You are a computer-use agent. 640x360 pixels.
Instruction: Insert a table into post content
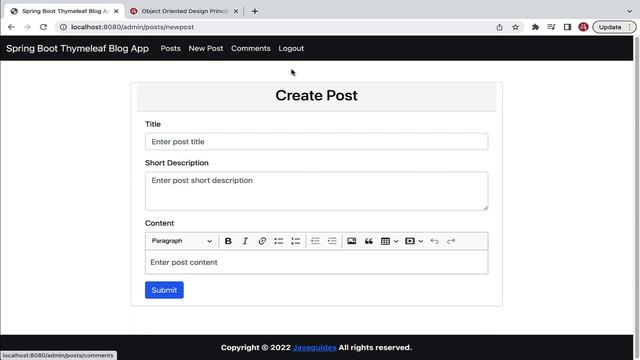(385, 241)
